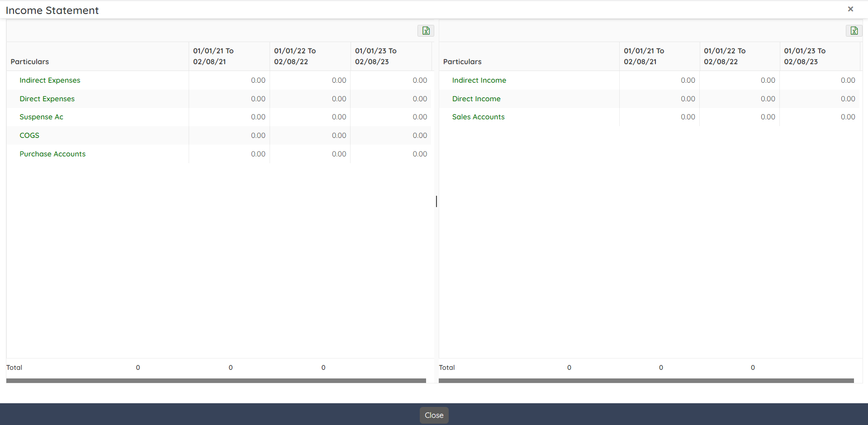
Task: Open Indirect Income details
Action: pos(479,80)
